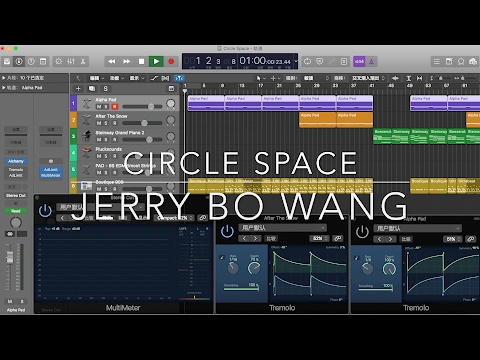
Task: Open the Drag mode dropdown
Action: [x=369, y=78]
